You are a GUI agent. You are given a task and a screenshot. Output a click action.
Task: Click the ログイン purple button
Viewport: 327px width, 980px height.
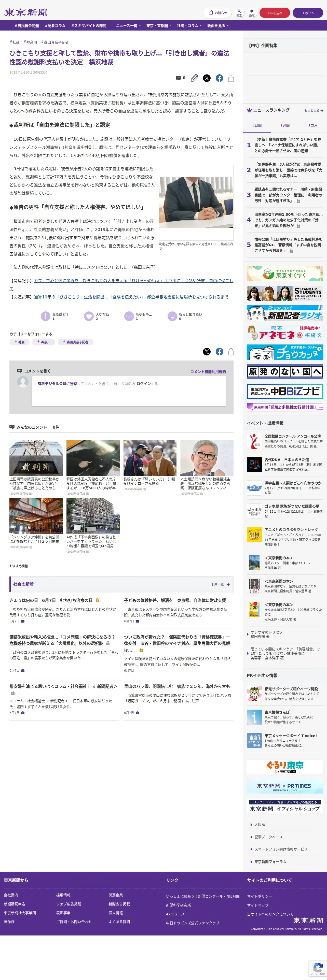tap(308, 12)
